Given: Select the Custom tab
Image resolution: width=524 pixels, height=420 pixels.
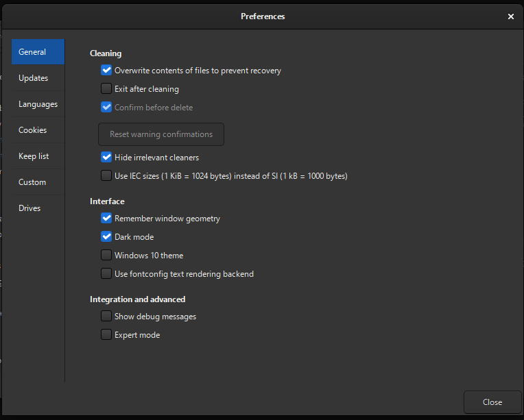Looking at the screenshot, I should click(x=38, y=182).
